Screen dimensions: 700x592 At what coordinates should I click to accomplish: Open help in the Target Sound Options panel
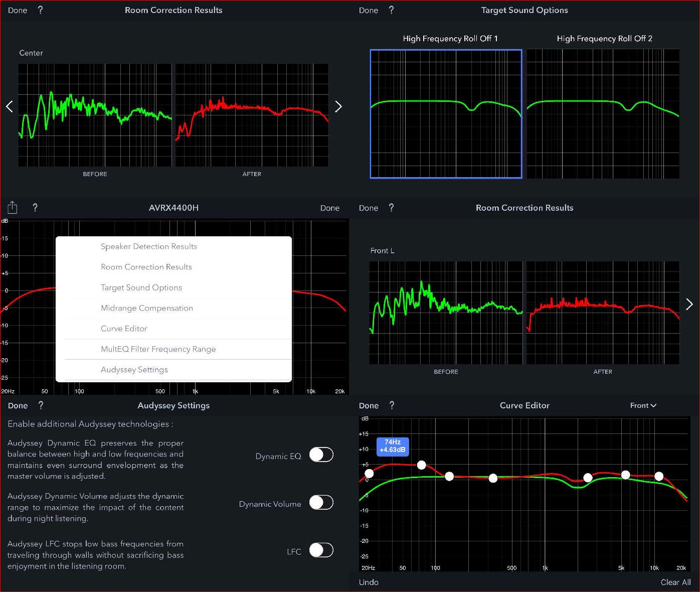(x=391, y=10)
